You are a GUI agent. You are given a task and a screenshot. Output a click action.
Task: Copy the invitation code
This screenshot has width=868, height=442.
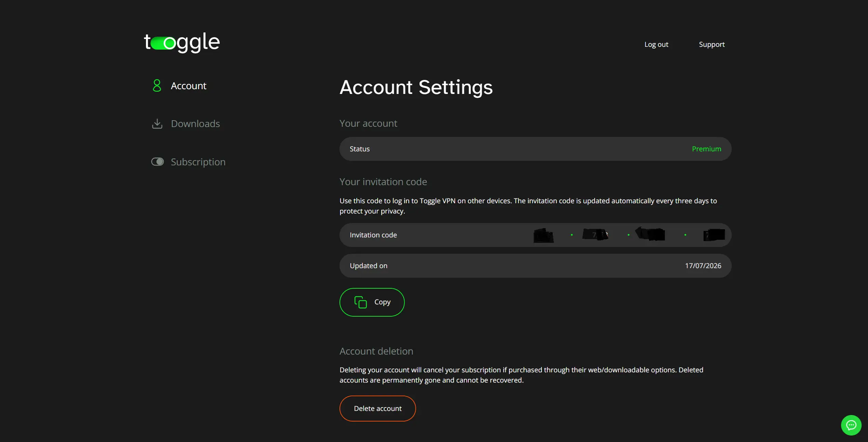coord(372,302)
